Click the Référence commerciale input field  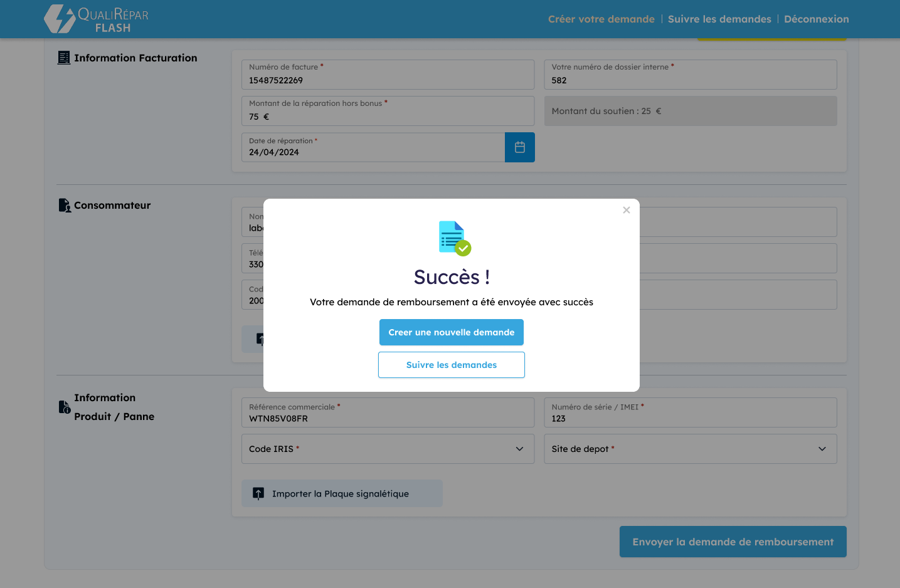388,418
